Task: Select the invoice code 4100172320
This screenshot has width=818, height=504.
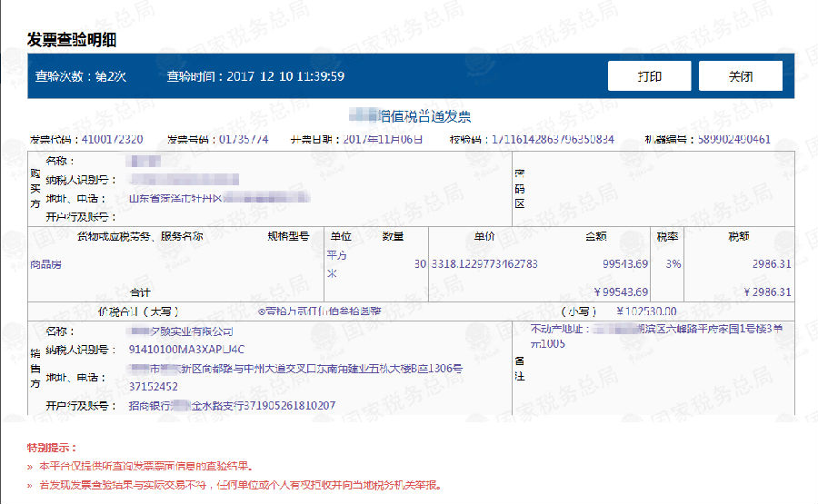Action: tap(111, 139)
